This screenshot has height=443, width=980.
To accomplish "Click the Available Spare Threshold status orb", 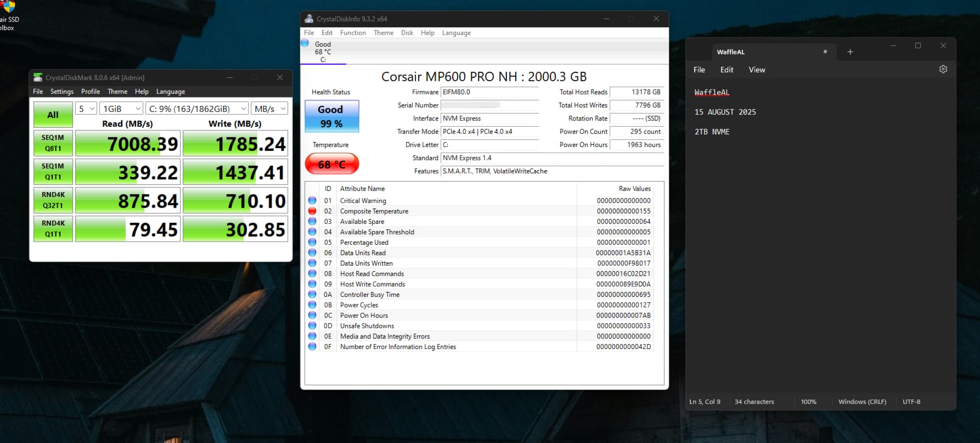I will tap(312, 232).
